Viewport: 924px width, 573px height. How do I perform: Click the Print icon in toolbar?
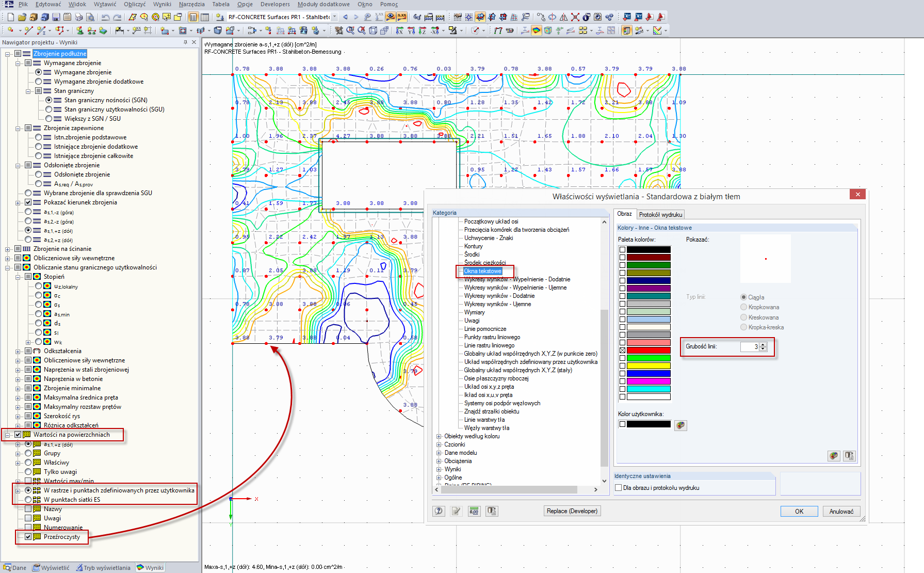79,17
